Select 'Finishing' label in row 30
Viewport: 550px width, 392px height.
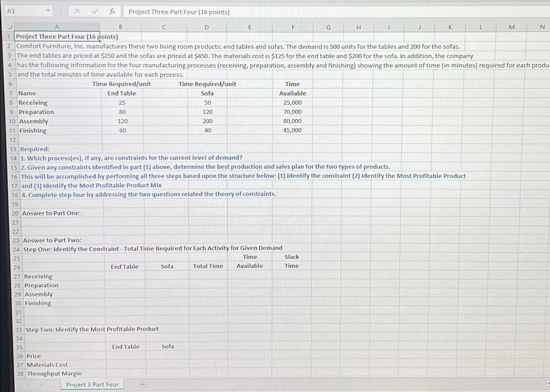click(38, 303)
